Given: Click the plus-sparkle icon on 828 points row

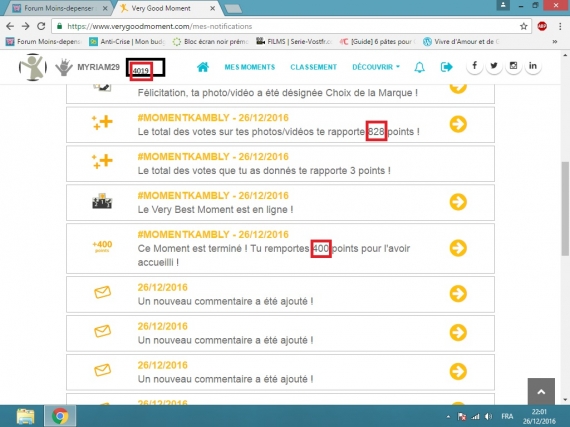Looking at the screenshot, I should tap(102, 122).
